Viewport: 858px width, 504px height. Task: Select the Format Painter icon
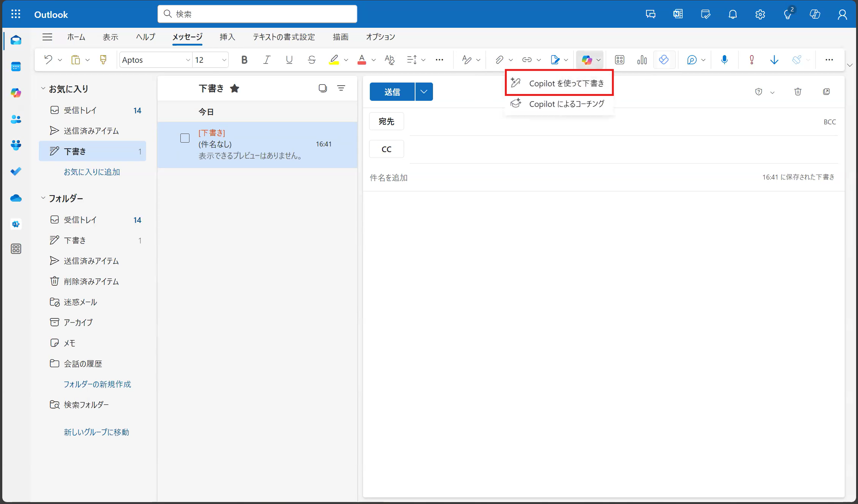[103, 60]
